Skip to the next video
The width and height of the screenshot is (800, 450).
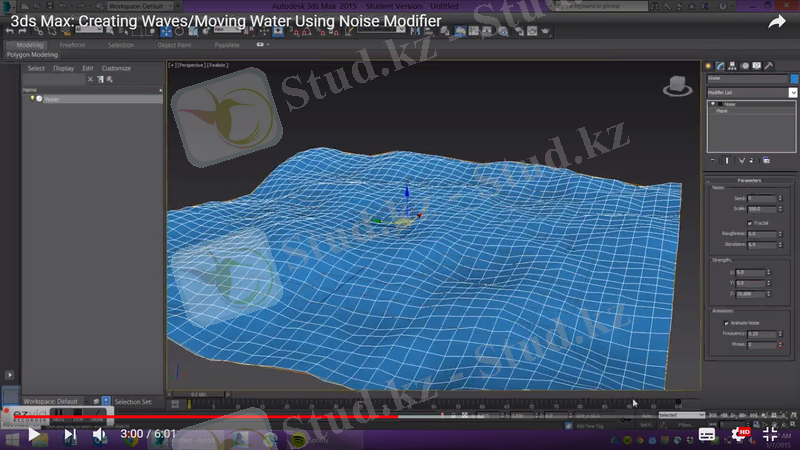pos(70,435)
